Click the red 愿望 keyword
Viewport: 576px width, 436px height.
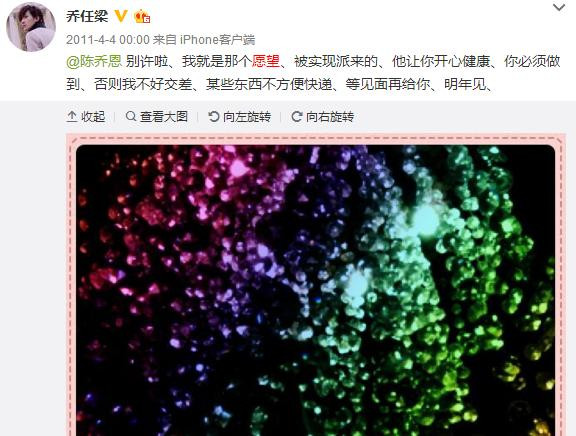tap(266, 61)
